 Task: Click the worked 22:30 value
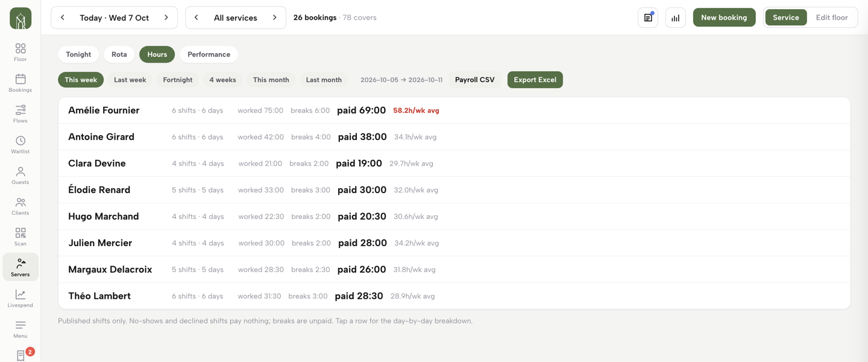click(261, 217)
